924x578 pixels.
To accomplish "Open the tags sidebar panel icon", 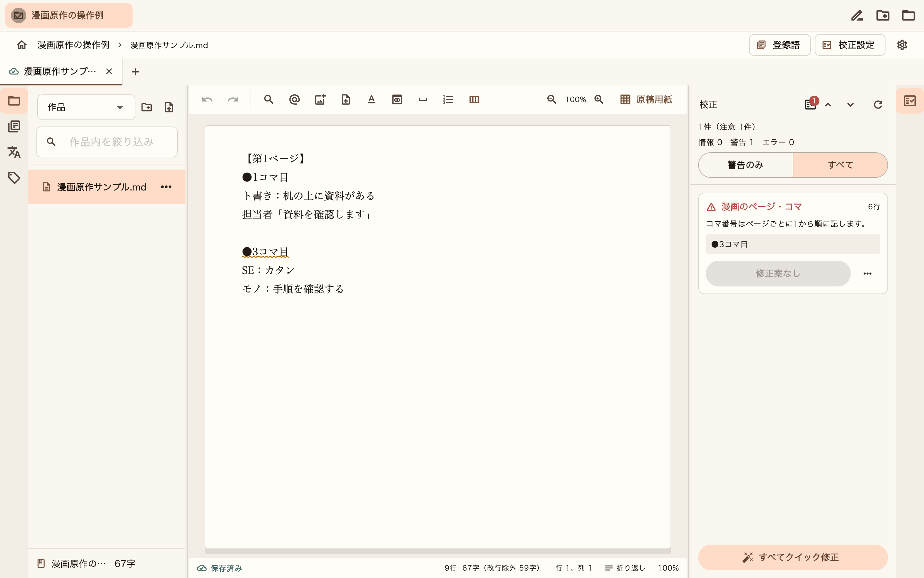I will [x=14, y=178].
